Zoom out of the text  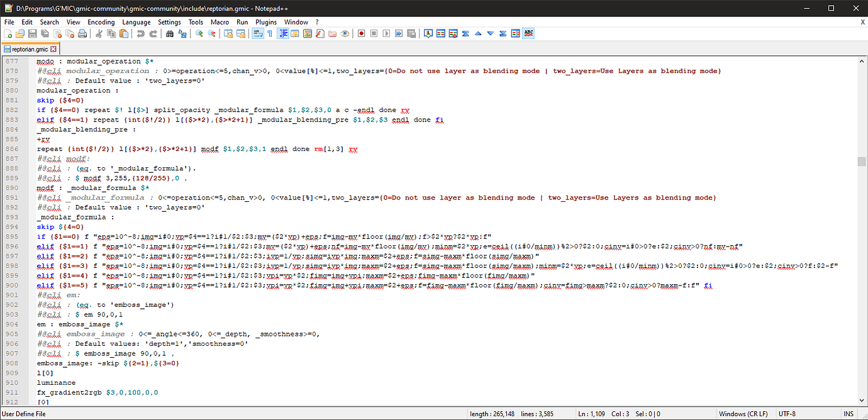211,33
